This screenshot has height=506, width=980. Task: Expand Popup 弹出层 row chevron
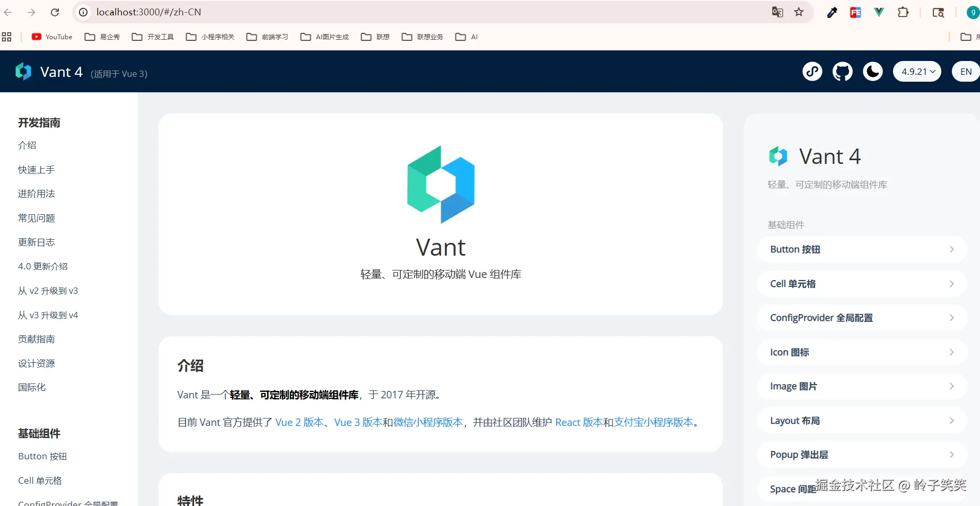[x=952, y=455]
